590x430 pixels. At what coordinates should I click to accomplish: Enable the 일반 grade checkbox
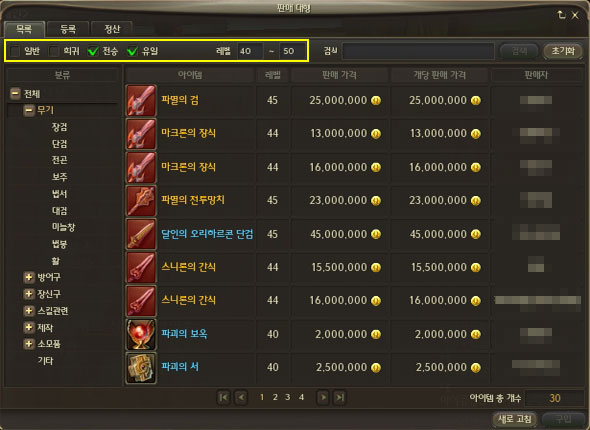15,51
